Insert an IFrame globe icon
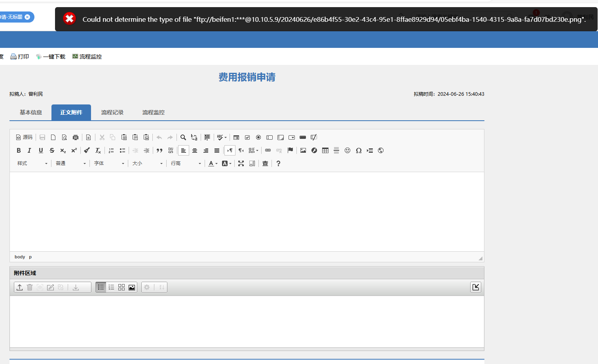The image size is (598, 364). click(381, 150)
